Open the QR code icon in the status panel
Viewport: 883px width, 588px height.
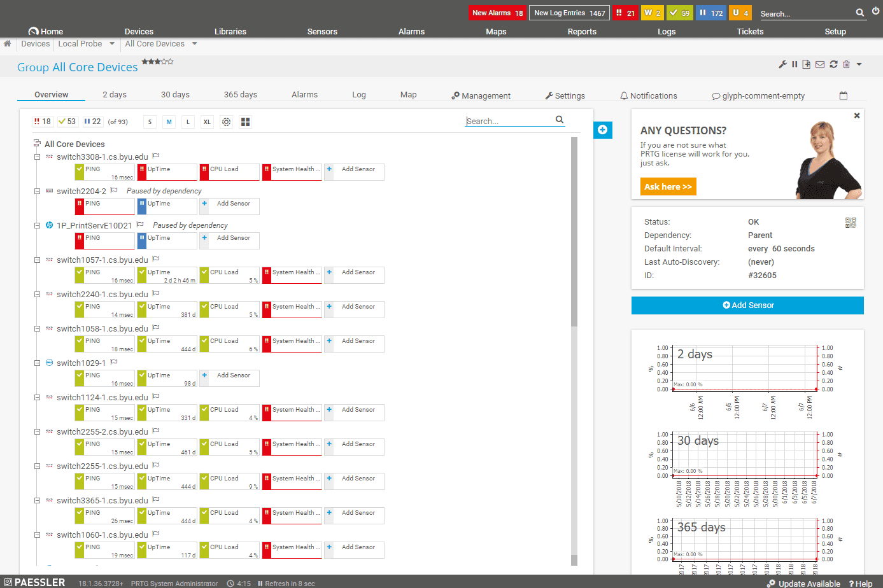click(851, 223)
